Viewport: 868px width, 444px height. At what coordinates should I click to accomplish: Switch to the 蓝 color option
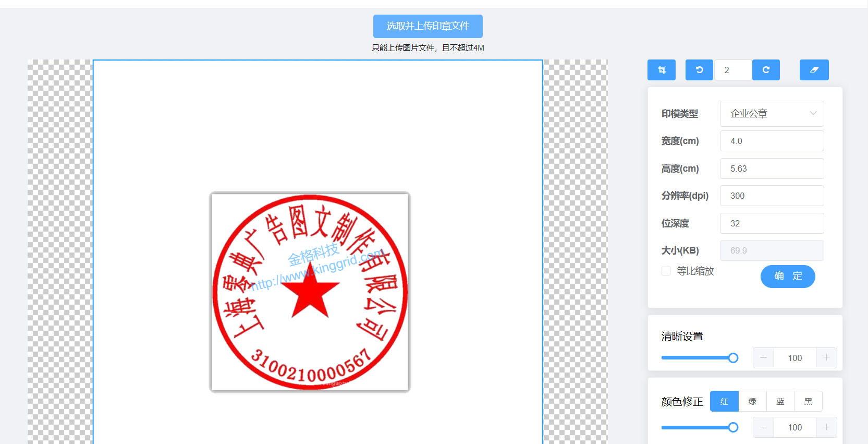point(780,401)
